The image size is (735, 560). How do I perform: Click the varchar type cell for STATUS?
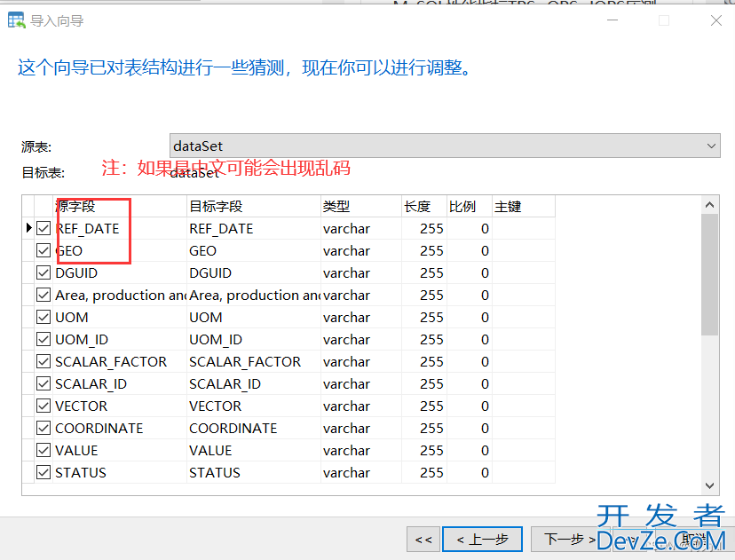point(361,472)
